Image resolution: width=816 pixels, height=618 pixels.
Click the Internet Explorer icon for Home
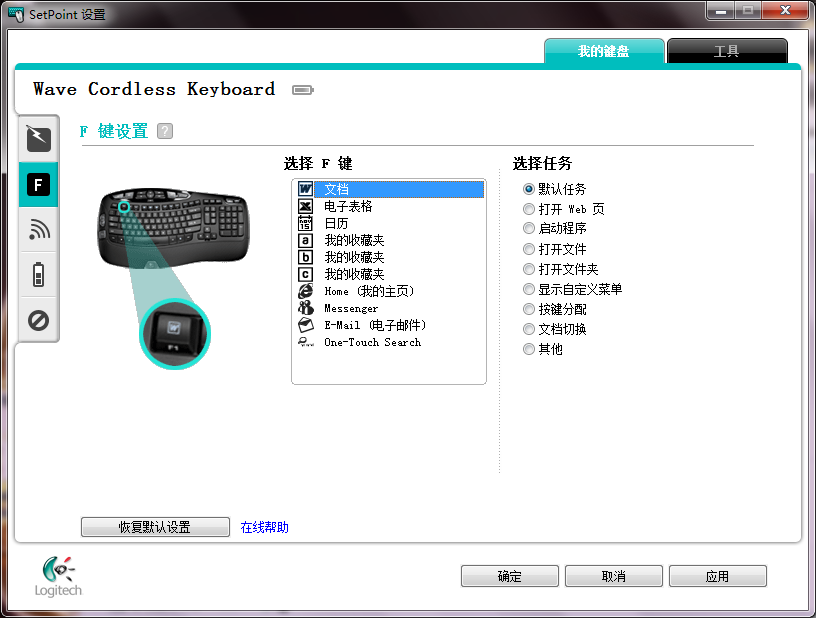305,291
